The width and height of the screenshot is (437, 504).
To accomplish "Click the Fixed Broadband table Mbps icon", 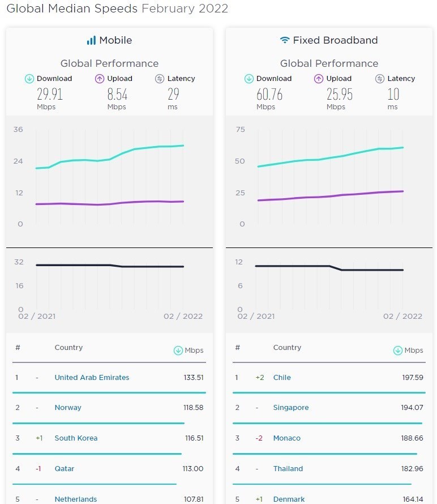I will coord(397,351).
